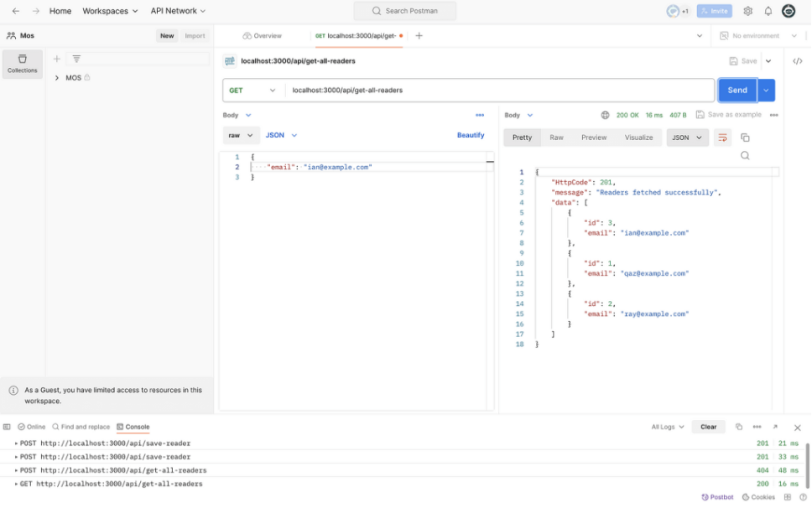Click Save as example
Viewport: 812px width, 508px height.
point(729,115)
